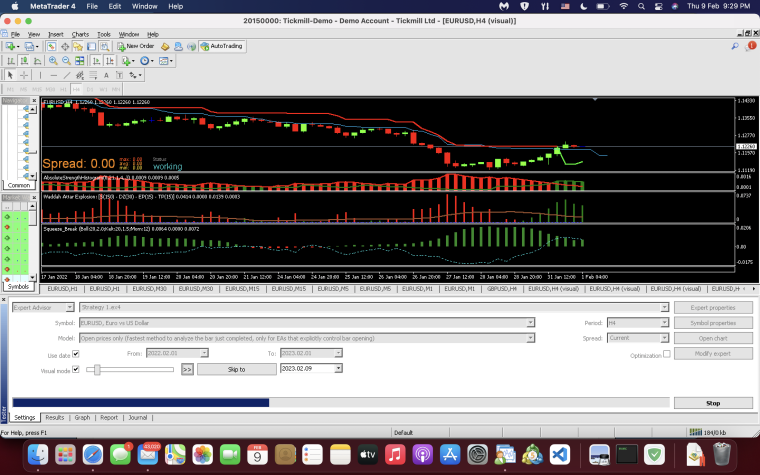Click the Expert properties button
The width and height of the screenshot is (760, 475).
[x=713, y=308]
